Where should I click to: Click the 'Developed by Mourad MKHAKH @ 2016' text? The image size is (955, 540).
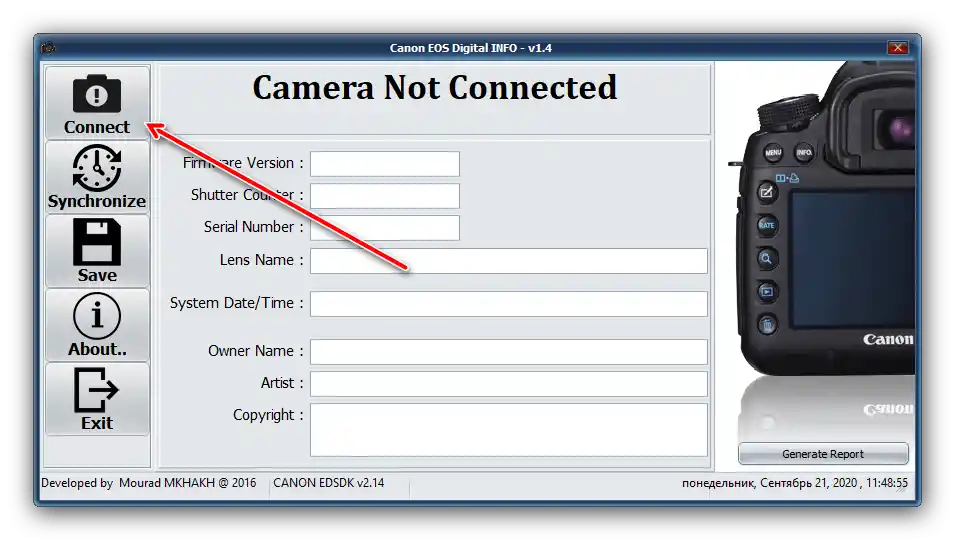(149, 483)
